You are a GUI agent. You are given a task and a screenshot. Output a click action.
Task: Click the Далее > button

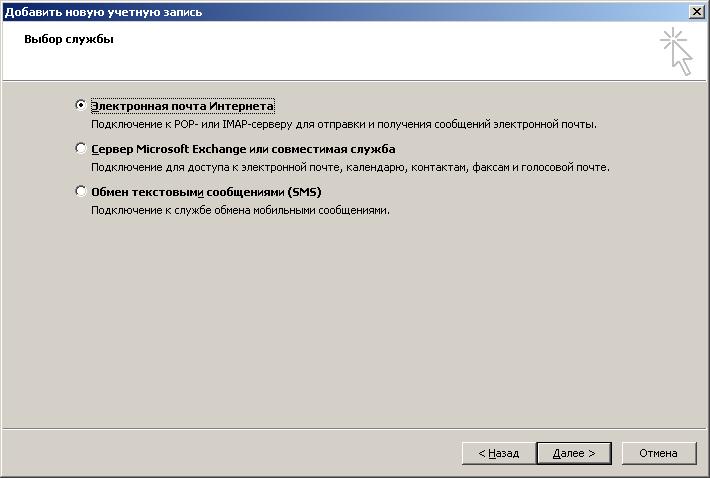(x=574, y=453)
